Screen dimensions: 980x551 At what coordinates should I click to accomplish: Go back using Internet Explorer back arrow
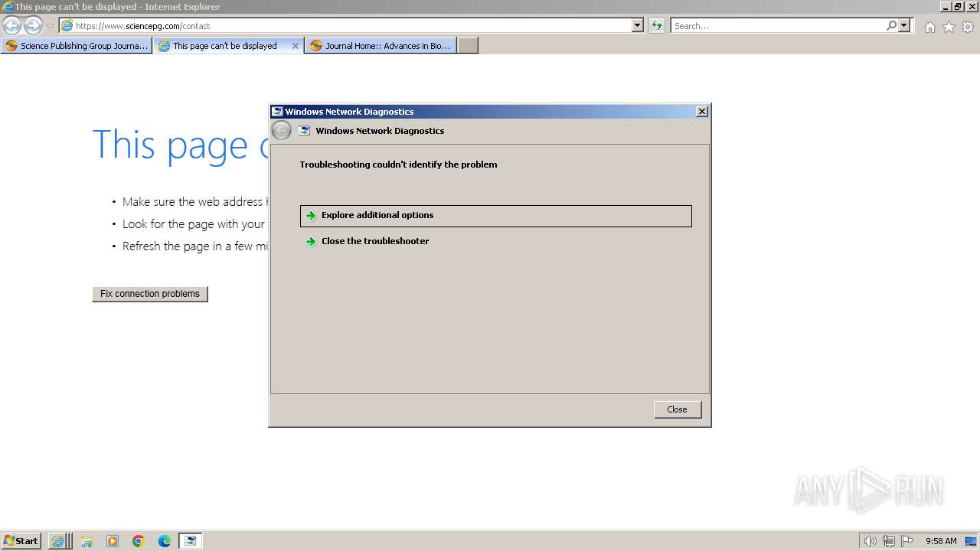pos(11,25)
